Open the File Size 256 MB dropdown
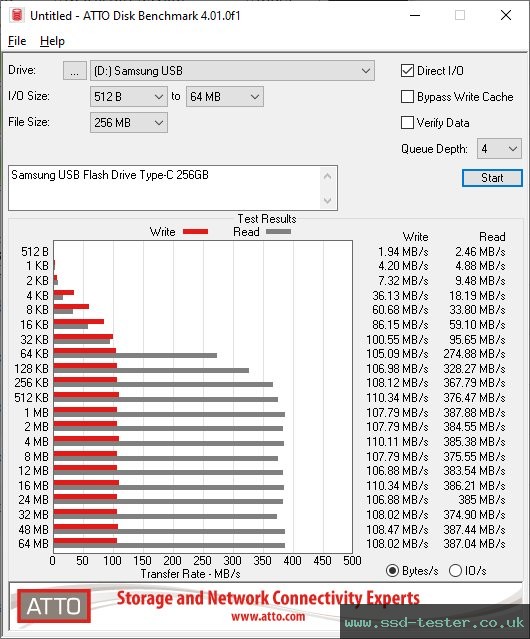This screenshot has width=530, height=639. pyautogui.click(x=129, y=123)
